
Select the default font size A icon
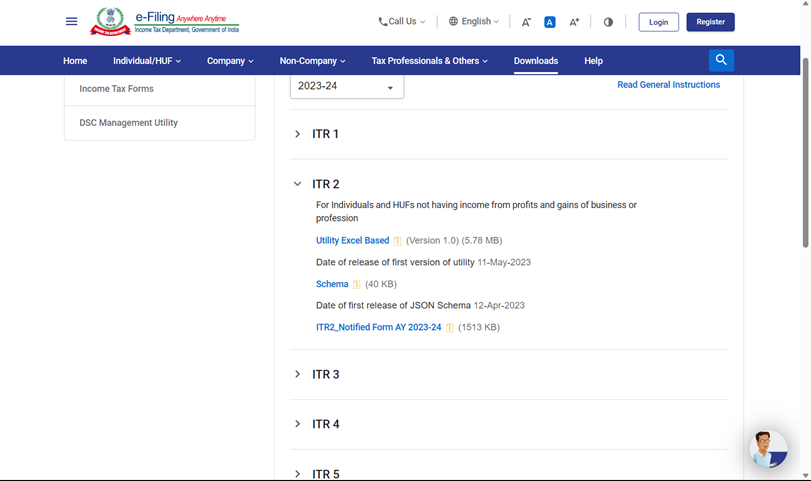550,22
